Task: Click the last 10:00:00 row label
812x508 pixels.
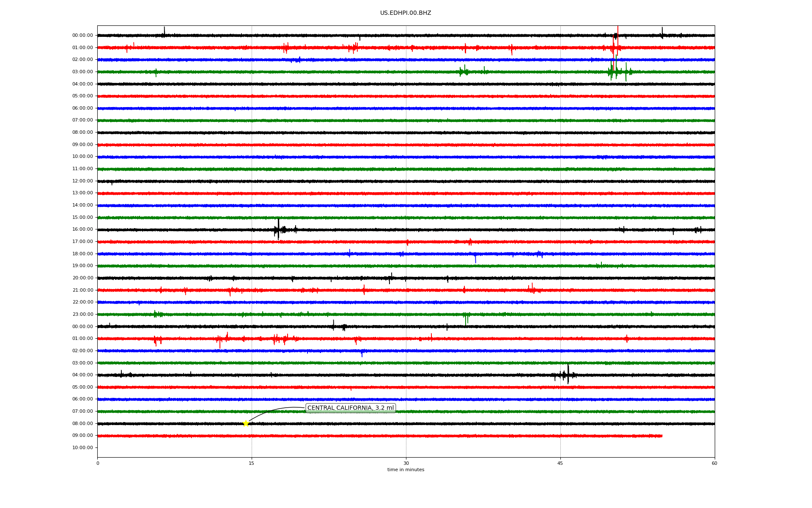Action: point(82,448)
